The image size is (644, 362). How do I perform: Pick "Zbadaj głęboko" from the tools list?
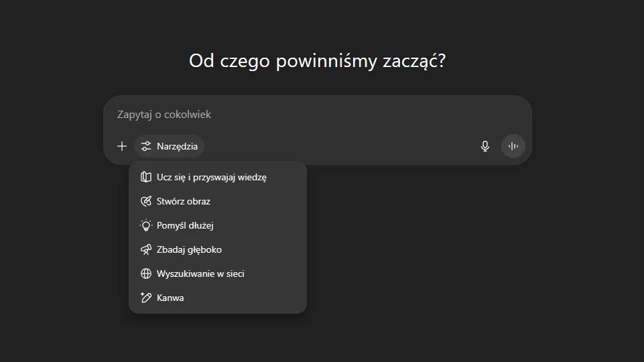coord(189,249)
